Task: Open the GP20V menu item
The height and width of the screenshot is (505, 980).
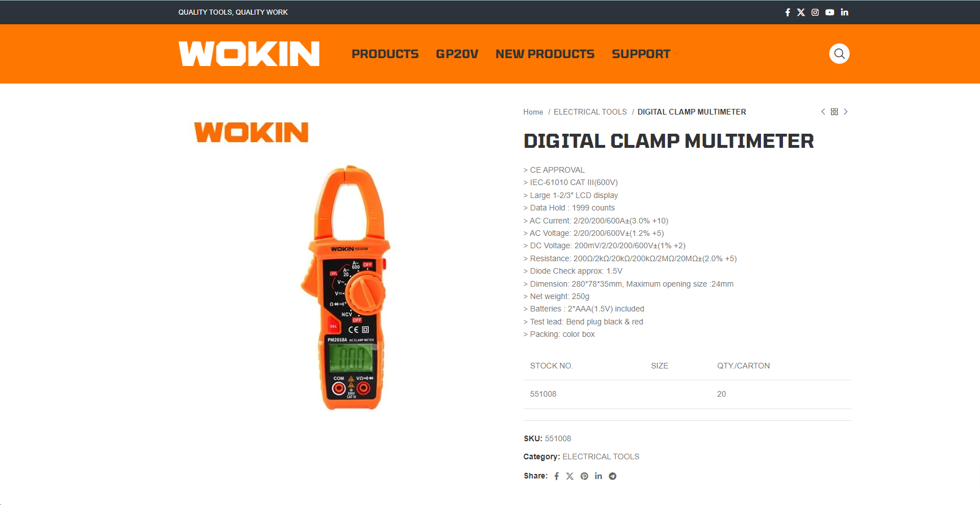Action: 457,54
